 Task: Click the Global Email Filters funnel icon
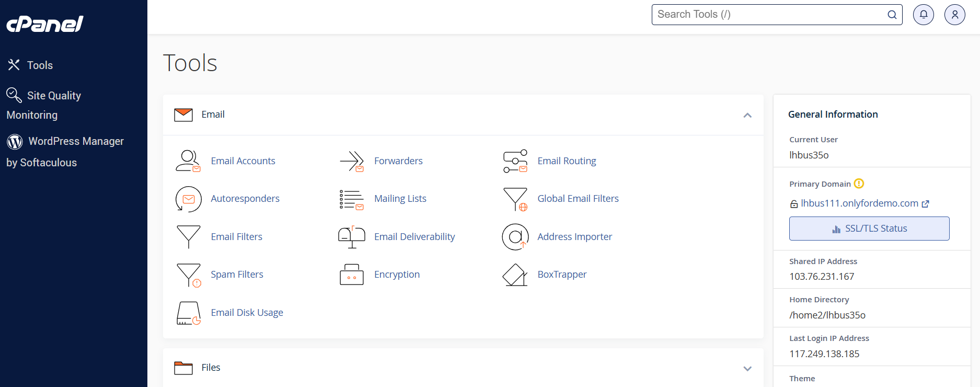pyautogui.click(x=515, y=199)
